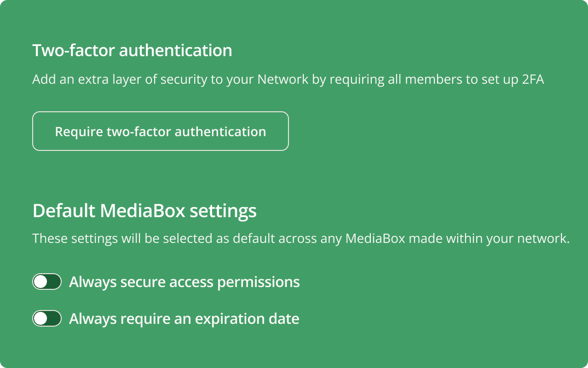The image size is (588, 368).
Task: Click Require two-factor authentication button
Action: point(160,132)
